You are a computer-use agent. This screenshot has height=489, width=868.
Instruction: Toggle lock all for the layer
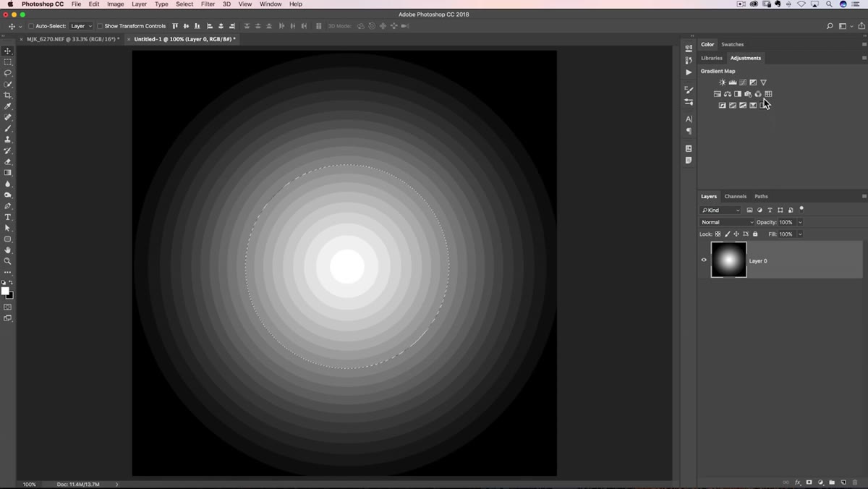pos(755,234)
